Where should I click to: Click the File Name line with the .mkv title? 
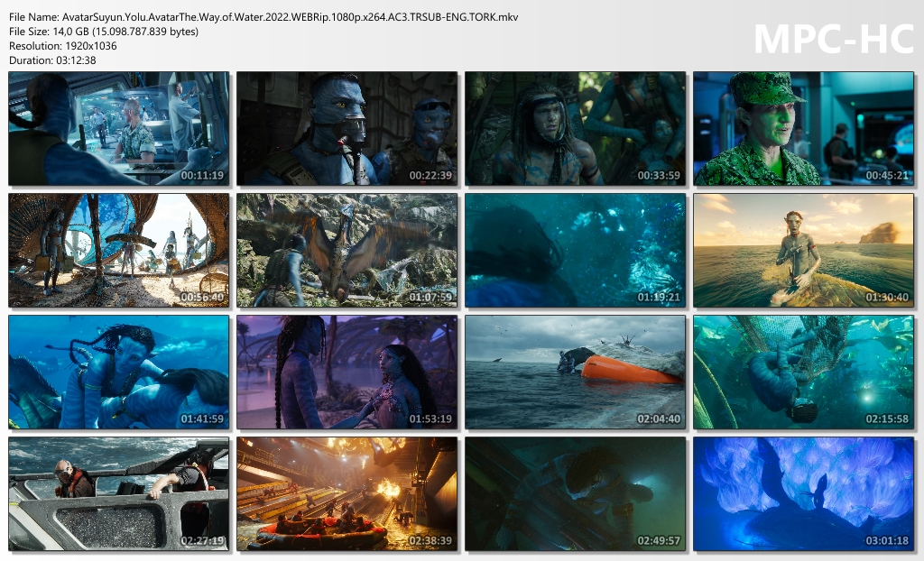263,17
